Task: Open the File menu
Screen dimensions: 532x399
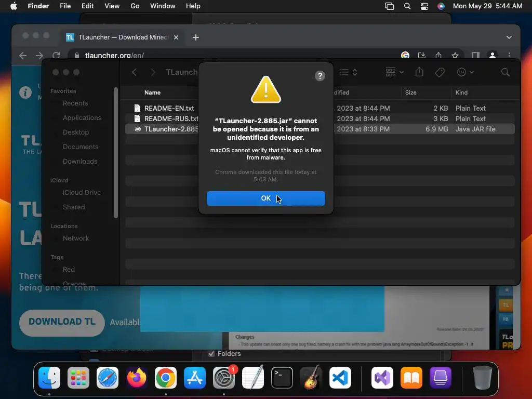Action: click(65, 6)
